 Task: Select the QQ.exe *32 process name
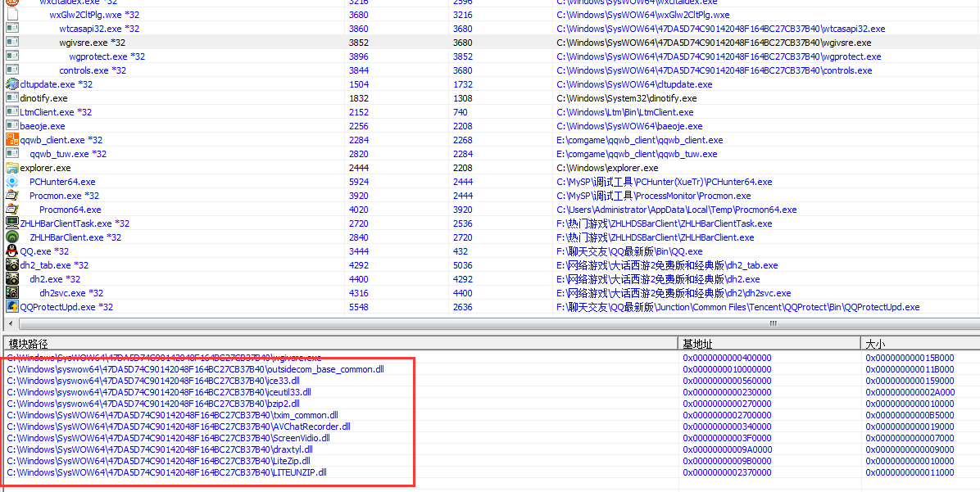point(44,251)
